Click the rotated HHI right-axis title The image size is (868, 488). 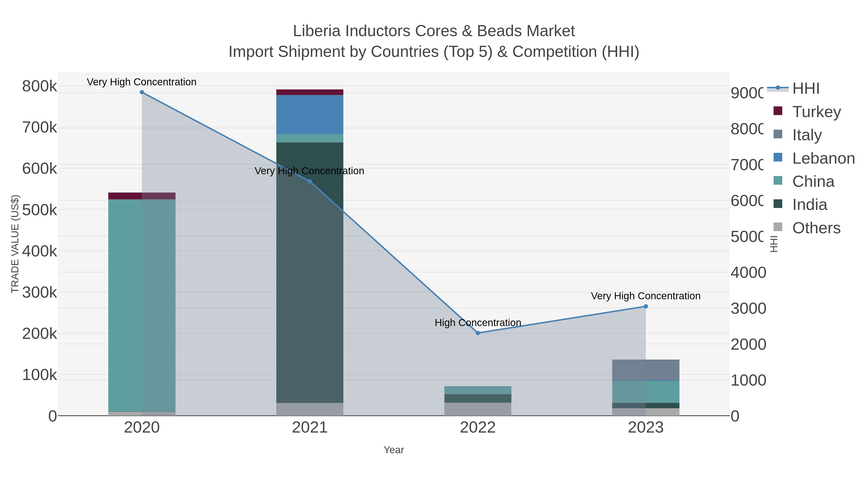click(x=774, y=244)
